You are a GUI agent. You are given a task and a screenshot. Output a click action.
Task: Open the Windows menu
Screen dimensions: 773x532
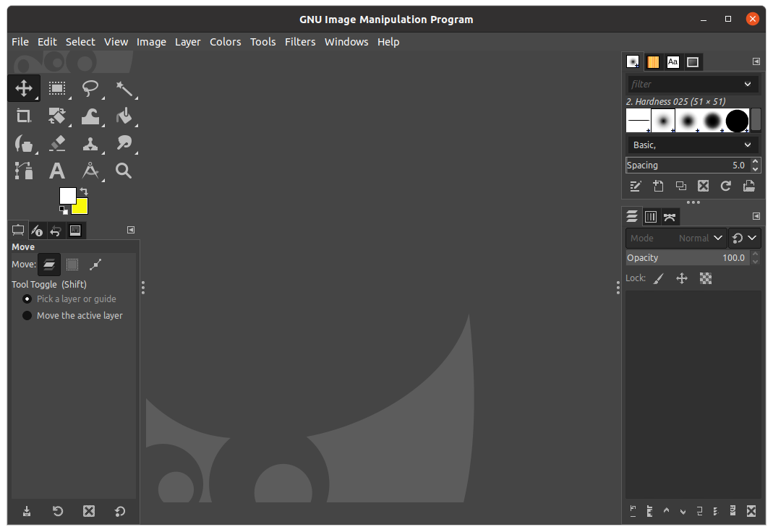pos(346,42)
